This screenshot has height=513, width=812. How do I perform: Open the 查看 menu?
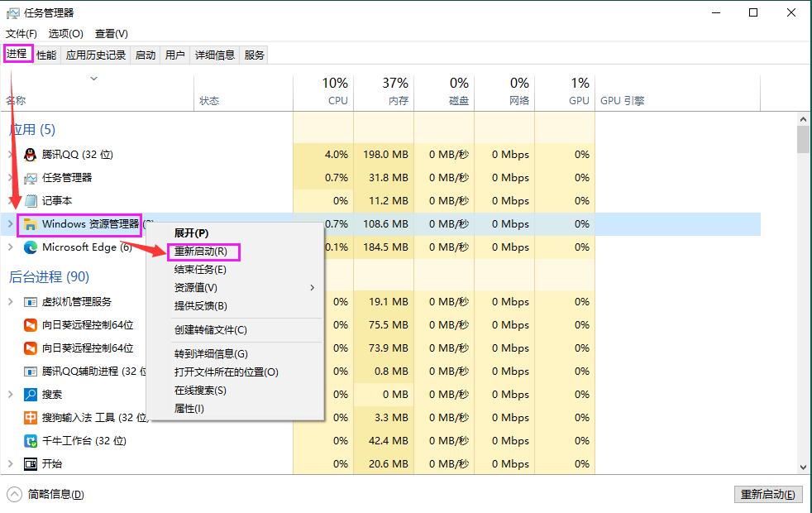(x=110, y=34)
